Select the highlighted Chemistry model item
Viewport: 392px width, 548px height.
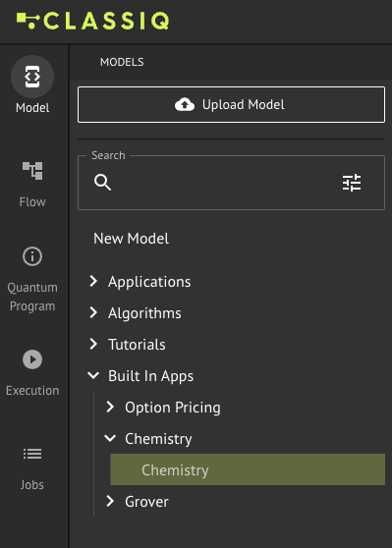(248, 469)
